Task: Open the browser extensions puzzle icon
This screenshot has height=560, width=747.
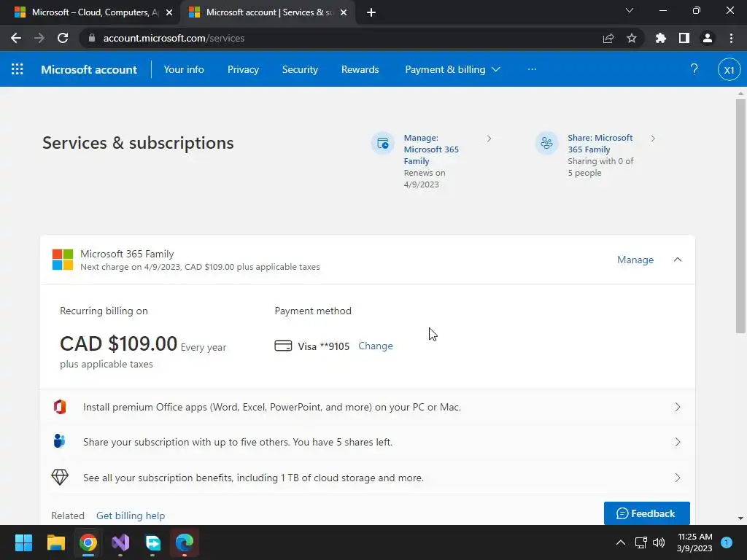Action: point(660,38)
